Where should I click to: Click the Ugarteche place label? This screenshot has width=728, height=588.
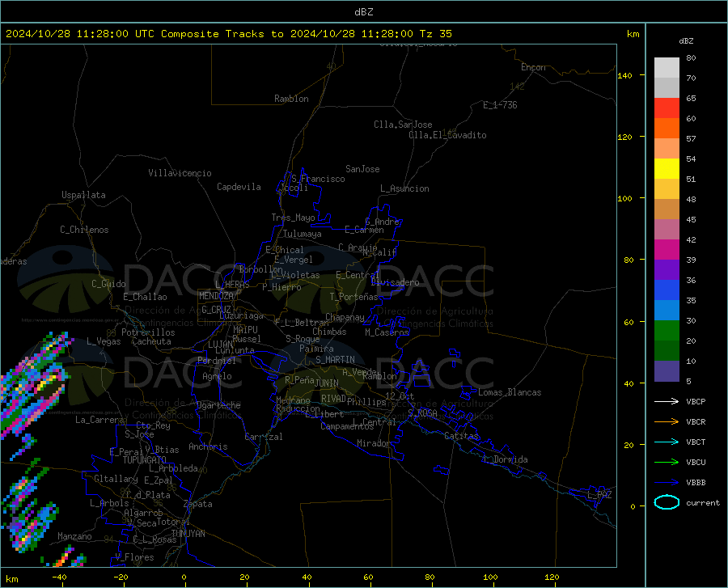tap(218, 405)
